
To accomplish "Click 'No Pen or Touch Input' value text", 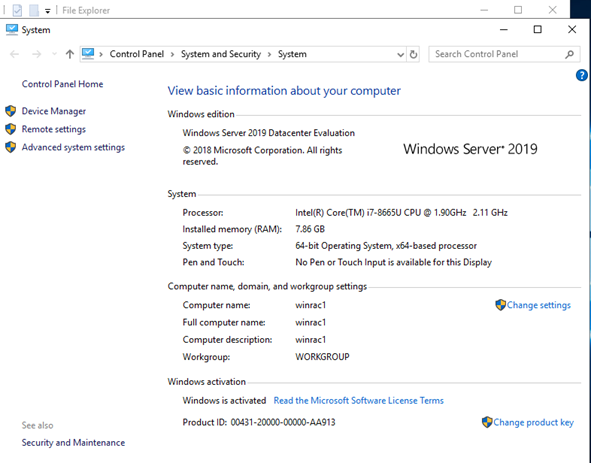I will click(393, 262).
